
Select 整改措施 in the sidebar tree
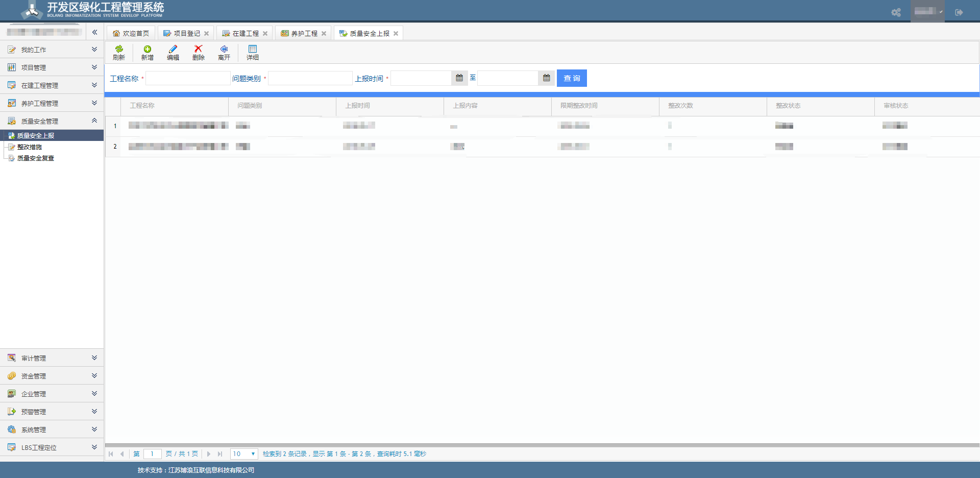tap(30, 147)
